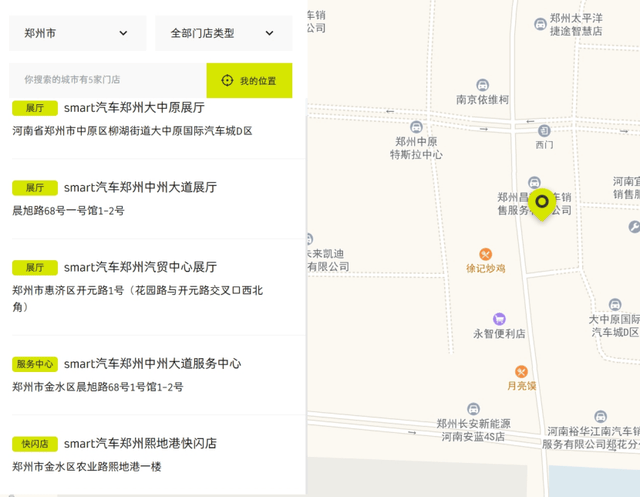Image resolution: width=640 pixels, height=497 pixels.
Task: Click the 永智便利店 shop icon on map
Action: pos(499,318)
